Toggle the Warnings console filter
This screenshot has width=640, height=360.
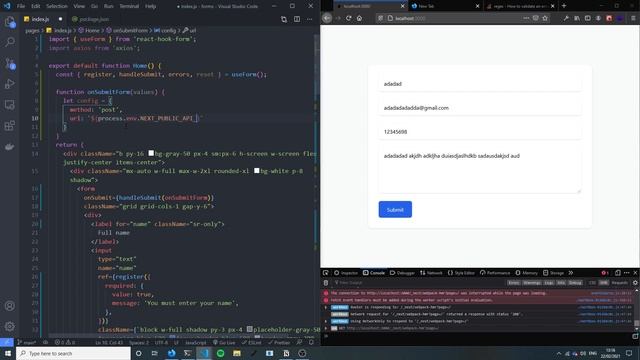pyautogui.click(x=532, y=282)
